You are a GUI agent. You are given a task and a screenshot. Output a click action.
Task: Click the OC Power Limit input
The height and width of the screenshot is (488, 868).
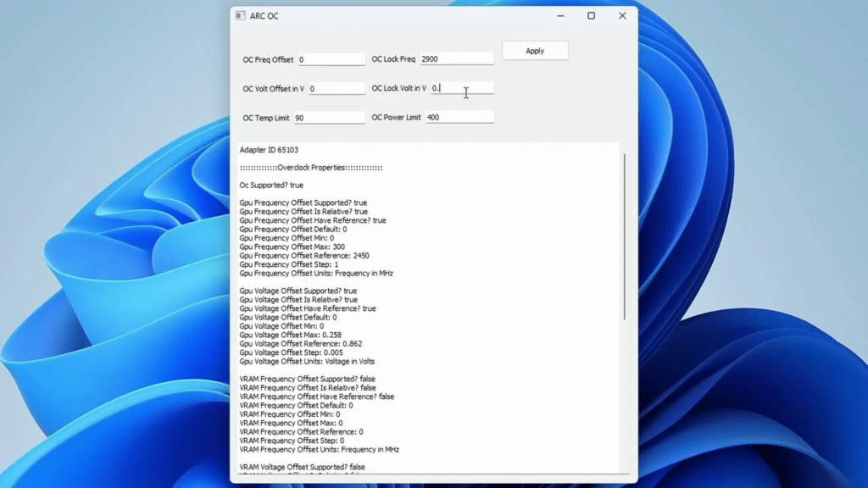click(x=459, y=117)
